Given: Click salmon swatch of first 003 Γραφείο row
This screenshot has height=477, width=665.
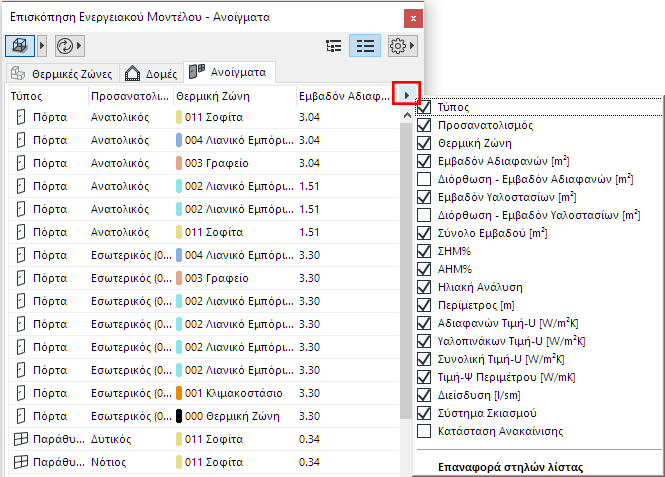Looking at the screenshot, I should (179, 163).
